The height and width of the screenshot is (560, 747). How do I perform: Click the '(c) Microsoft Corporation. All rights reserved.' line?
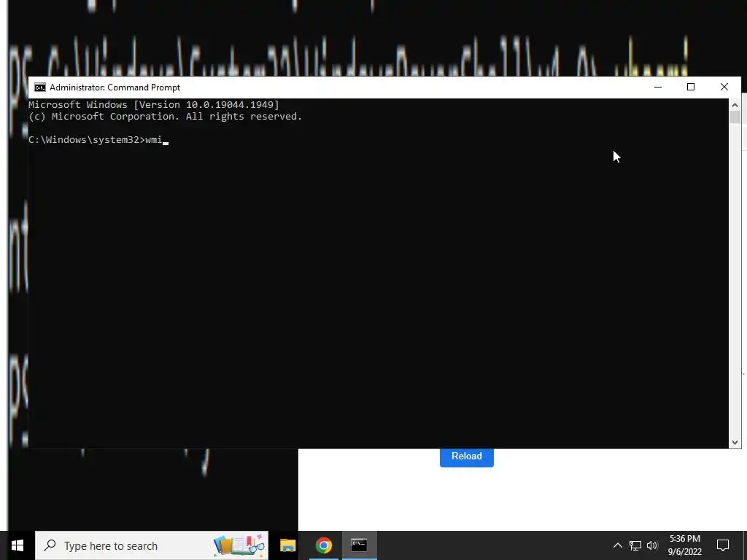(166, 117)
